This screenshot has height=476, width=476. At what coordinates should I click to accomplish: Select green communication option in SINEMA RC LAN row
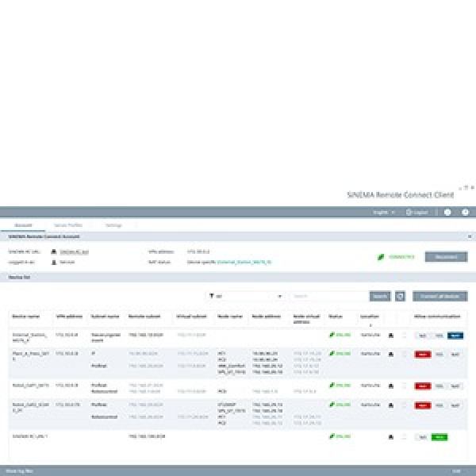tap(440, 437)
